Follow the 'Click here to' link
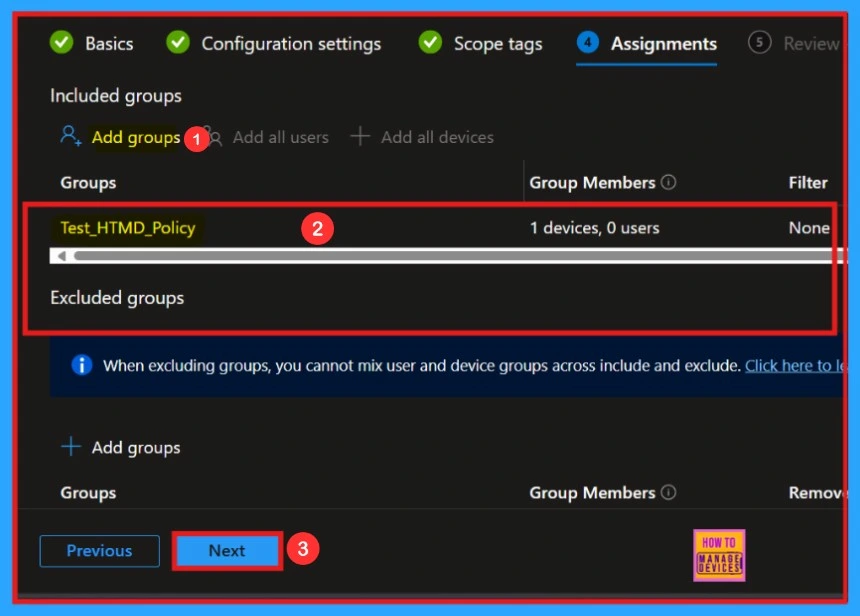The height and width of the screenshot is (616, 860). click(794, 365)
